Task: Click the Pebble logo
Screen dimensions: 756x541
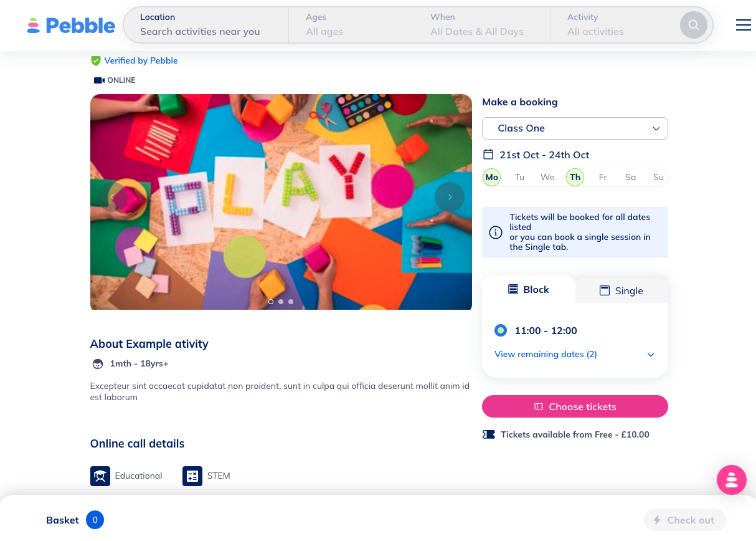Action: point(71,26)
